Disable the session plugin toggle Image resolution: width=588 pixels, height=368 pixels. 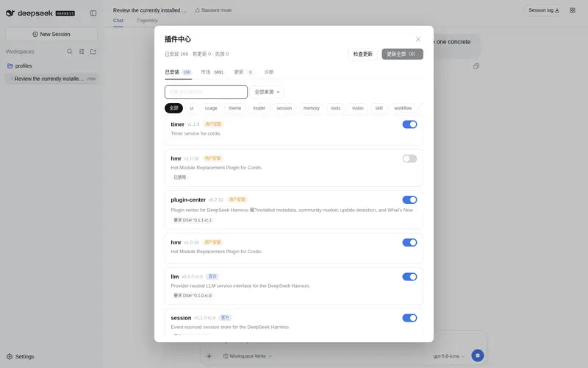tap(409, 318)
